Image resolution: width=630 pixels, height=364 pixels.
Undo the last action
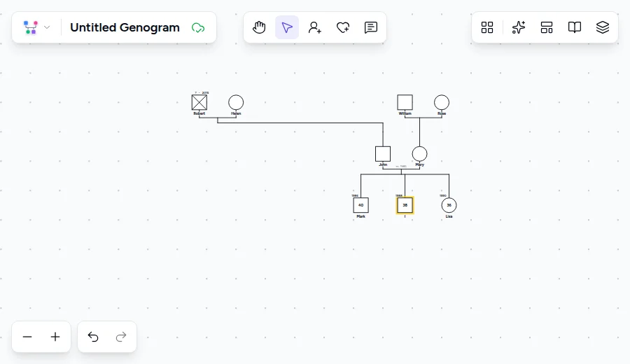click(93, 337)
